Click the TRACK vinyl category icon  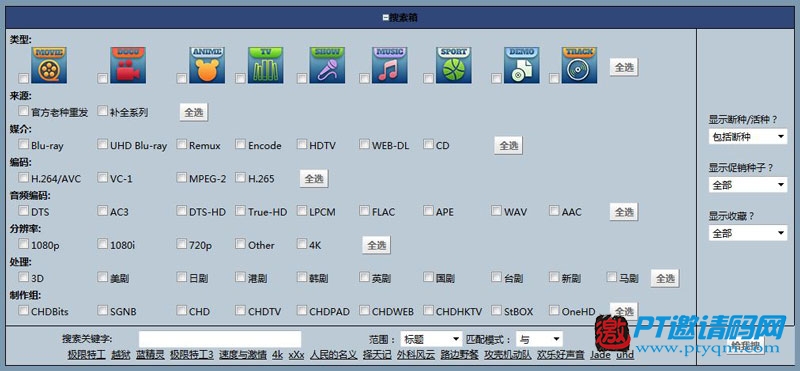click(580, 65)
